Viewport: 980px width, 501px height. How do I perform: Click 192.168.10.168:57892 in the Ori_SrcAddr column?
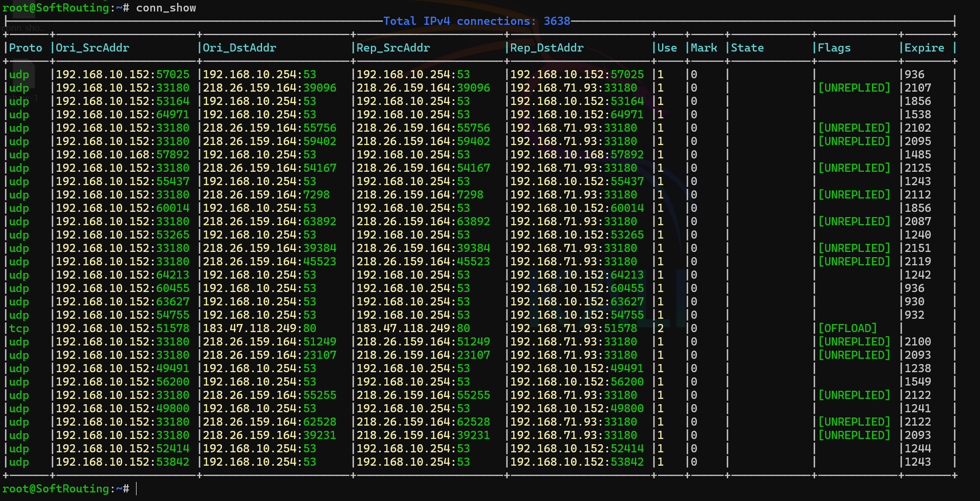point(122,155)
